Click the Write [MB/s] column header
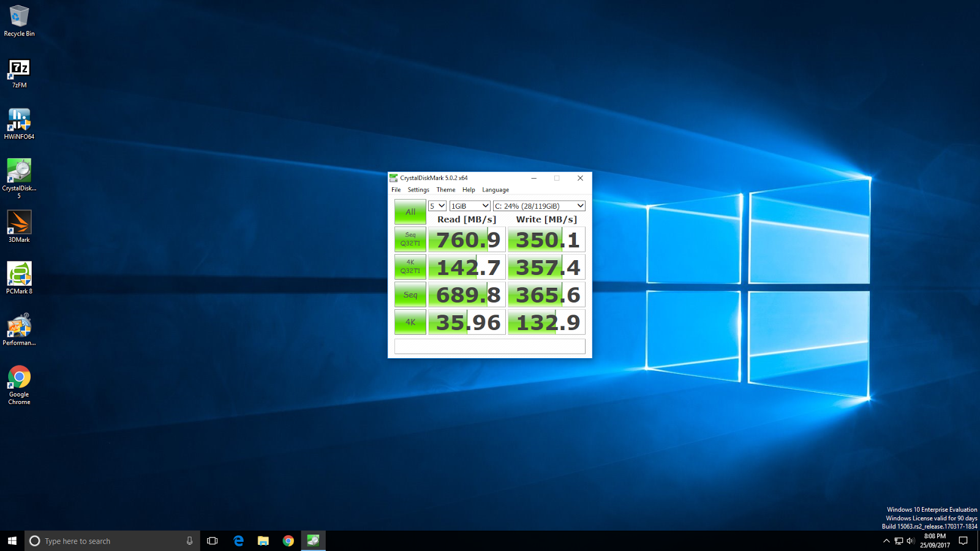The height and width of the screenshot is (551, 980). [546, 219]
